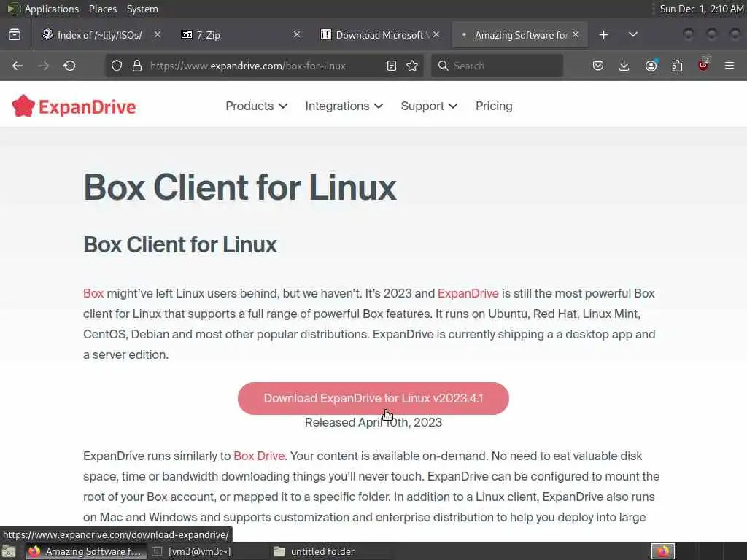
Task: Click the large 'Box Client for Linux' heading
Action: 239,187
